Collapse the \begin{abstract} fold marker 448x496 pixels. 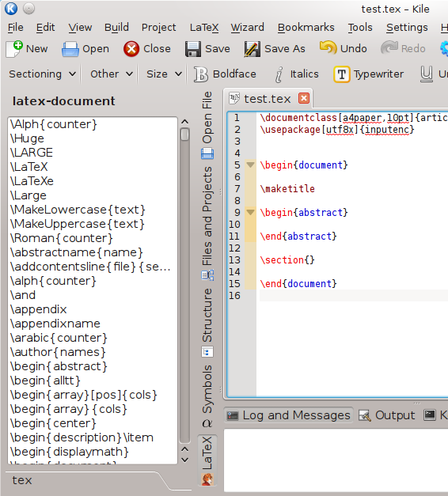250,212
